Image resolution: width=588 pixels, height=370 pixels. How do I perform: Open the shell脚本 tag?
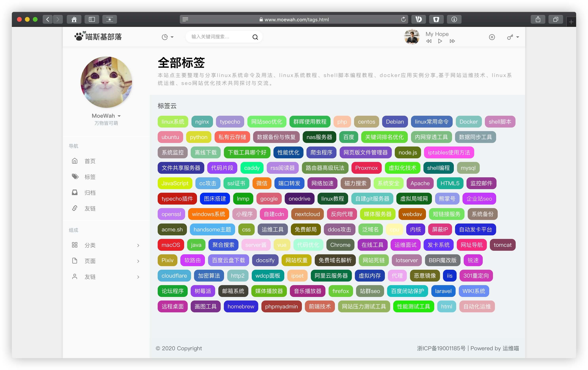point(500,122)
